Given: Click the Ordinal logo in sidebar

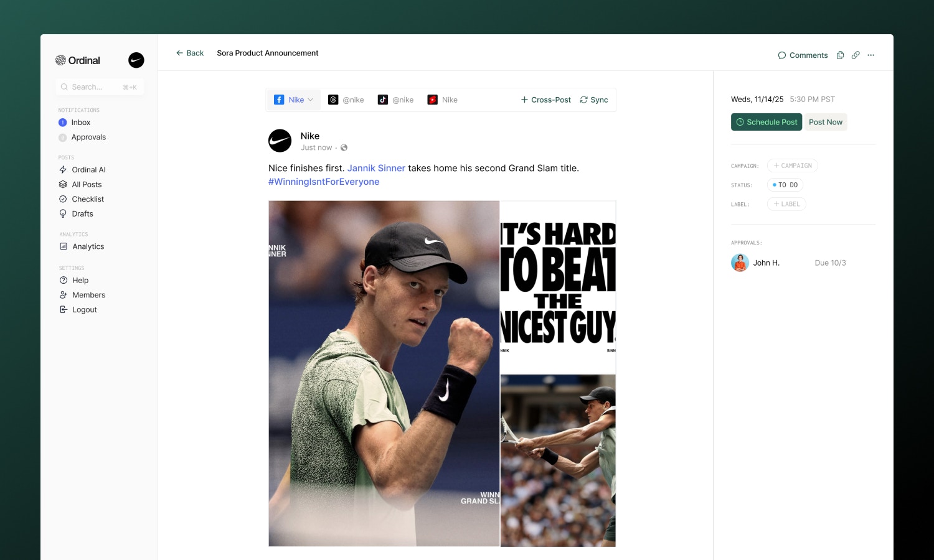Looking at the screenshot, I should (x=78, y=60).
